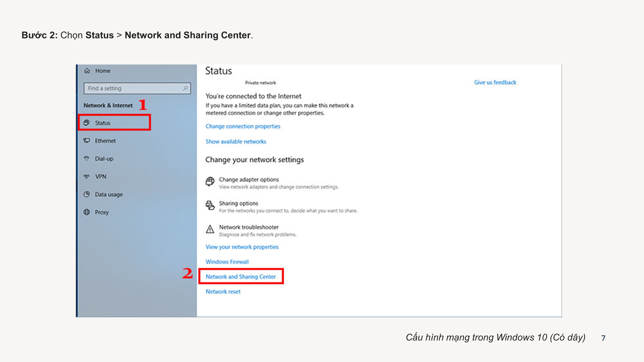
Task: Click the Proxy globe icon
Action: pos(87,212)
